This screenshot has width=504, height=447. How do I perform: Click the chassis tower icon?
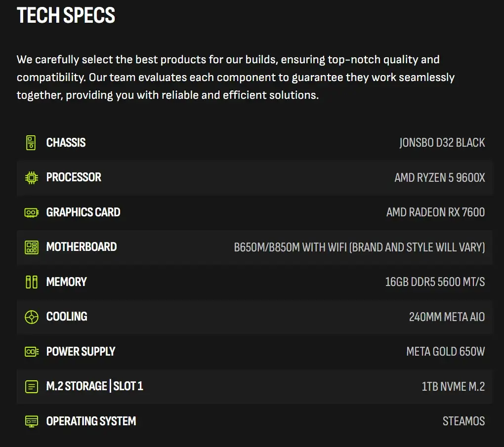tap(31, 143)
